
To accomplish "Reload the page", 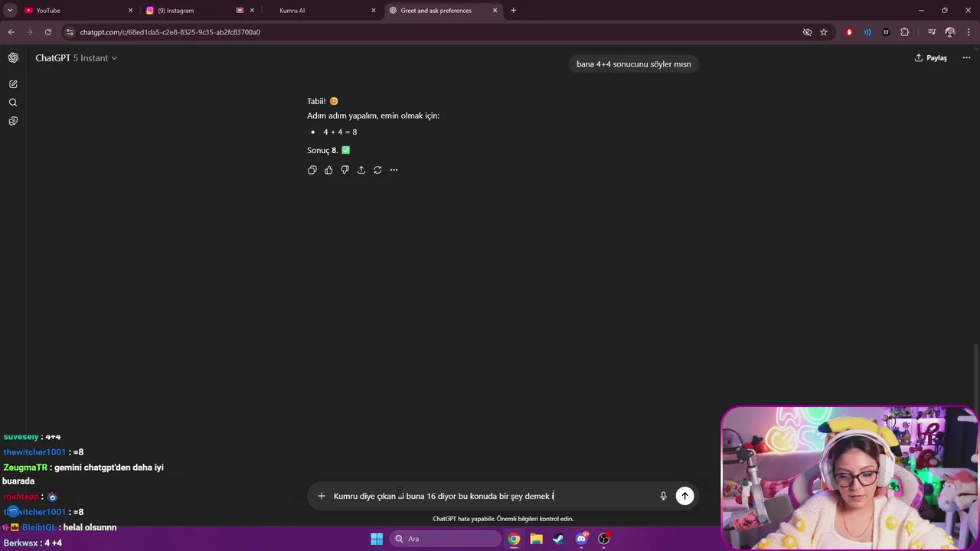I will coord(47,32).
